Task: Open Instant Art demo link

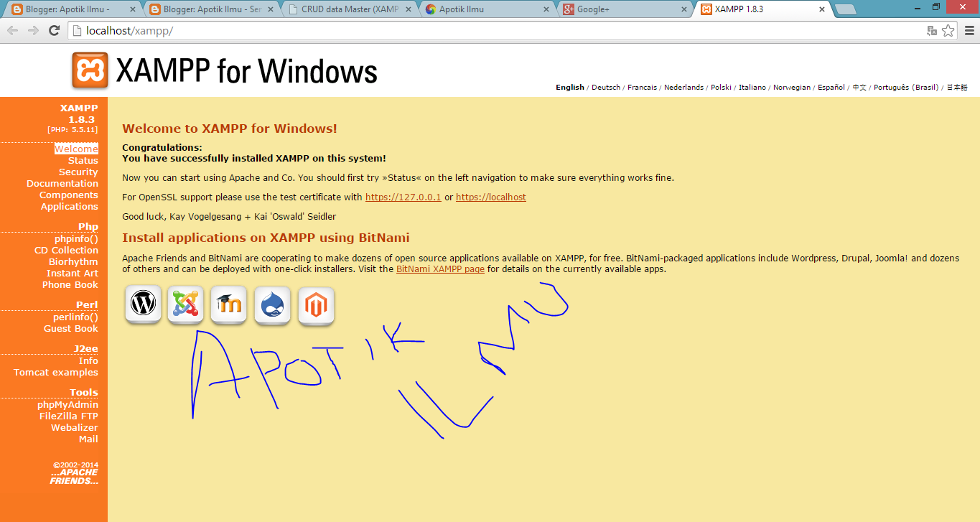Action: pyautogui.click(x=73, y=273)
